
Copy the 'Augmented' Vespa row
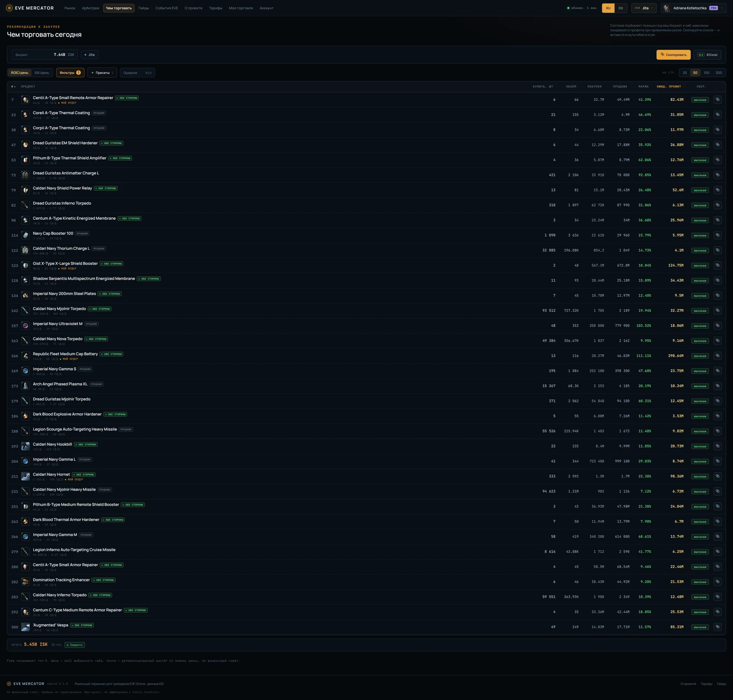(x=717, y=627)
